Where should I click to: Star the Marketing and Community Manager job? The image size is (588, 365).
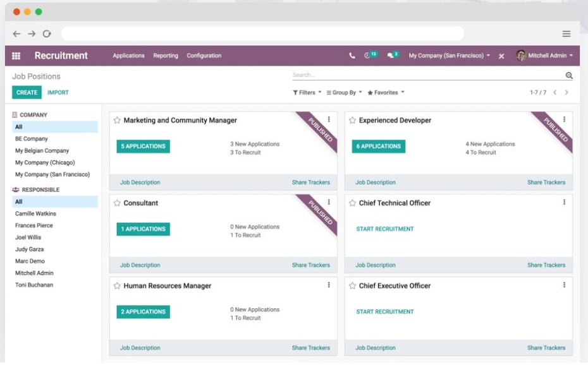pyautogui.click(x=117, y=121)
